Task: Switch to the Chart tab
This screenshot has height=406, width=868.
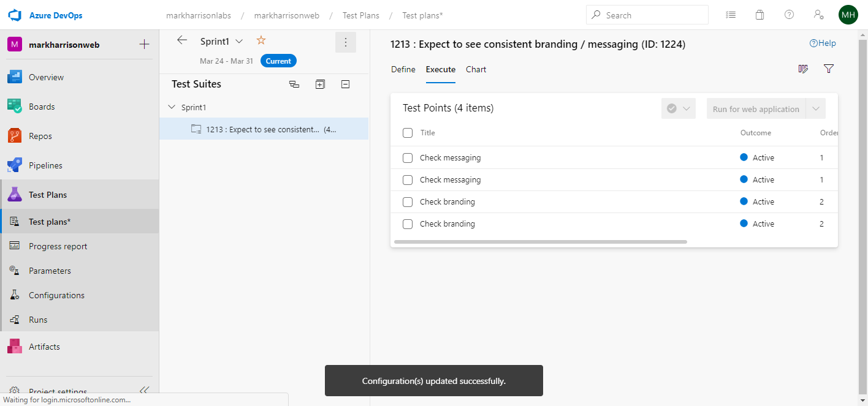Action: 476,69
